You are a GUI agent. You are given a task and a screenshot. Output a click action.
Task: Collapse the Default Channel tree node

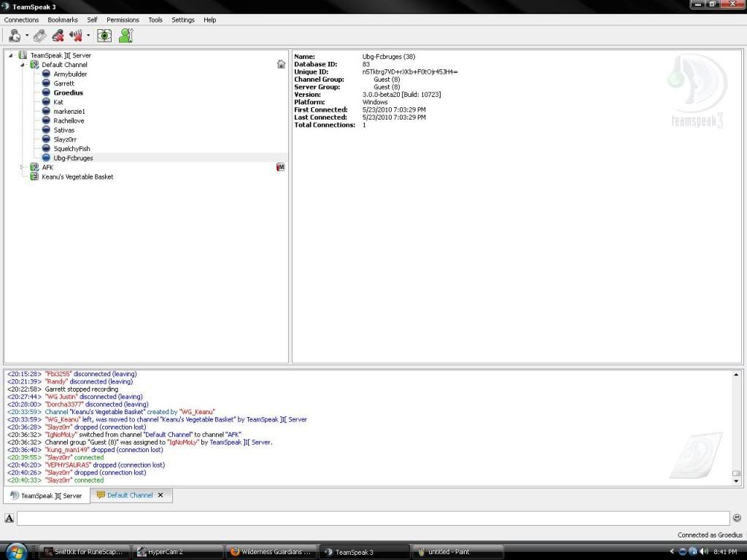[22, 65]
